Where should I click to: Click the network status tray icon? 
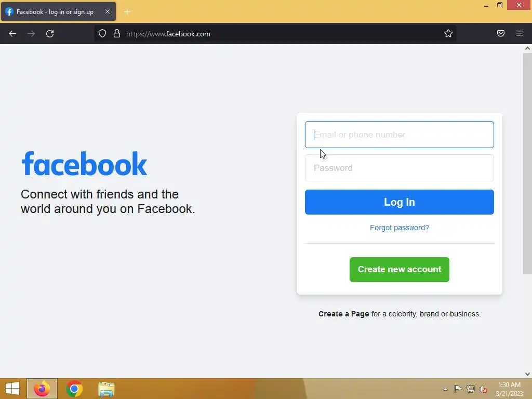pyautogui.click(x=471, y=389)
